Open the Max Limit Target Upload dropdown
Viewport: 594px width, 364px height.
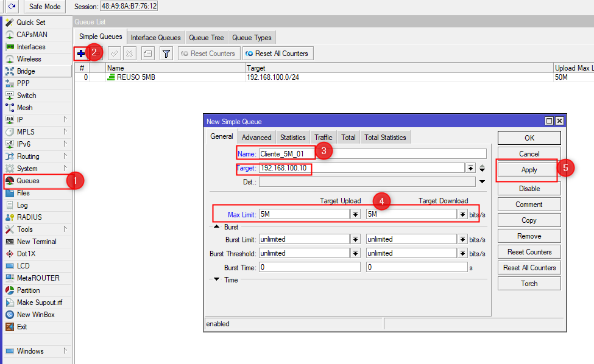pos(355,214)
